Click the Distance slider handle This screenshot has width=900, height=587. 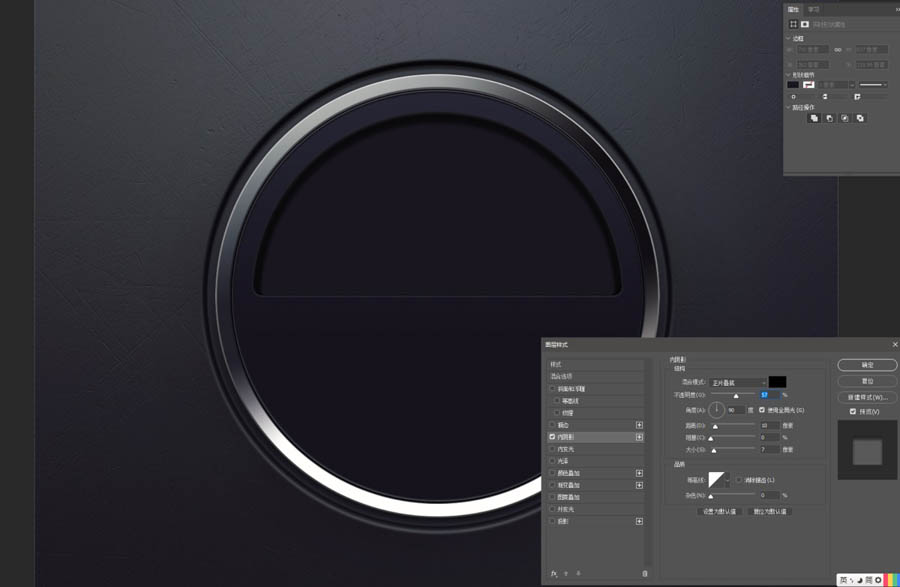(x=715, y=426)
